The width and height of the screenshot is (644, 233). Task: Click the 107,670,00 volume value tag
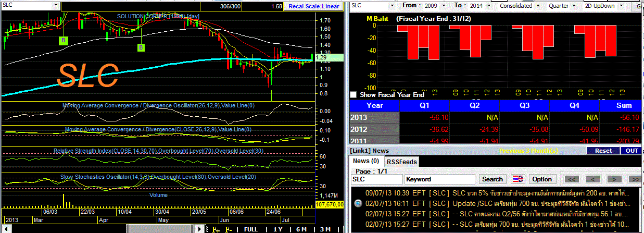330,205
